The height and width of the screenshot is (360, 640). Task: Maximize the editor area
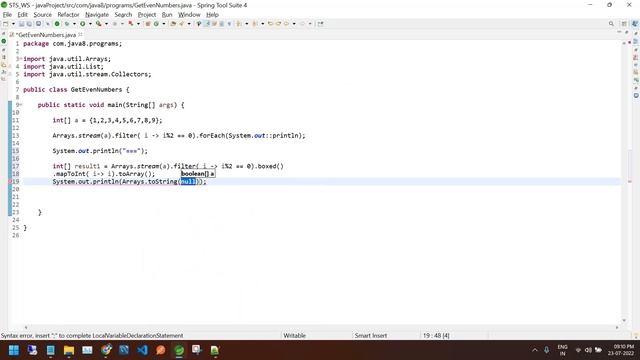click(627, 32)
